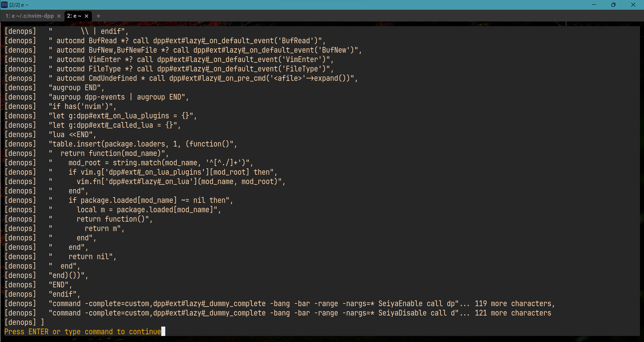Image resolution: width=644 pixels, height=342 pixels.
Task: Click the terminal app icon in title bar
Action: 4,5
